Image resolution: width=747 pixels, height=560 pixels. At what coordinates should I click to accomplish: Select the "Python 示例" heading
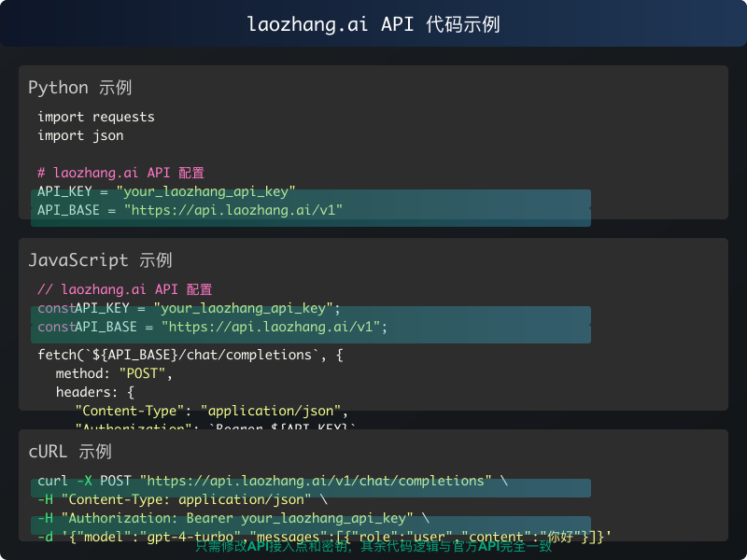[80, 88]
